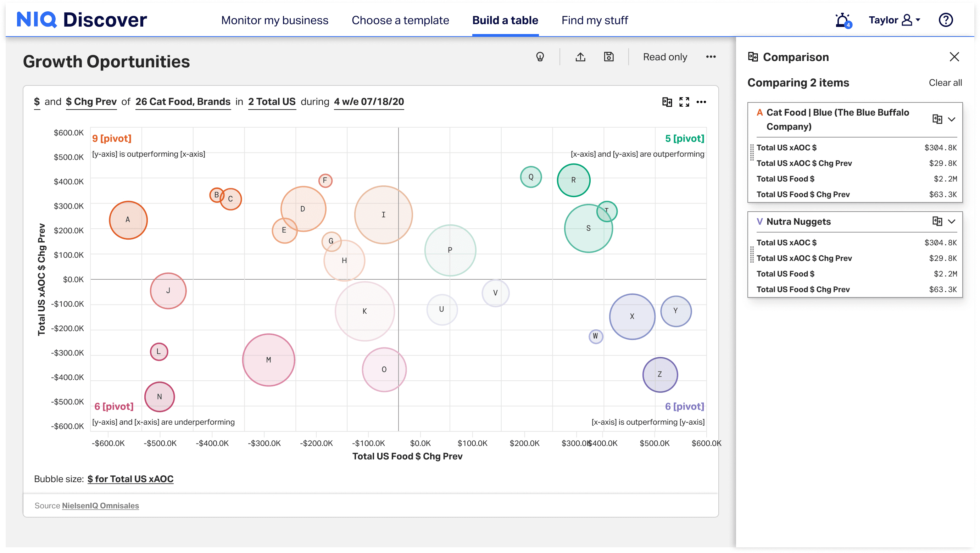This screenshot has width=980, height=553.
Task: Open the Monitor my business tab
Action: click(274, 20)
